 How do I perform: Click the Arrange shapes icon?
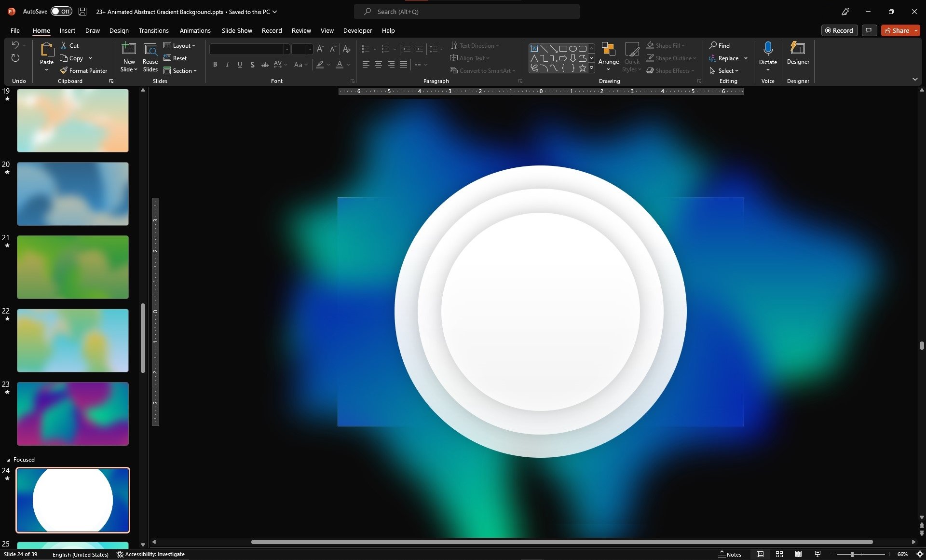click(x=608, y=49)
